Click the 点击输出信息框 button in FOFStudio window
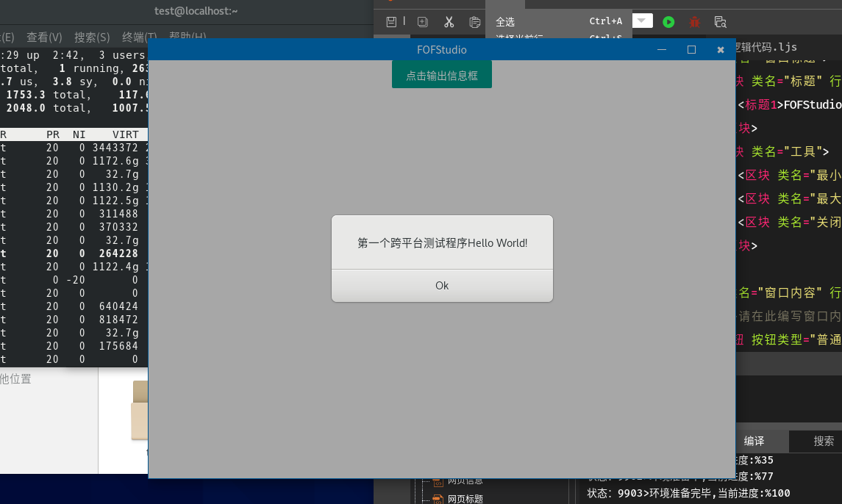The image size is (842, 504). click(x=441, y=76)
